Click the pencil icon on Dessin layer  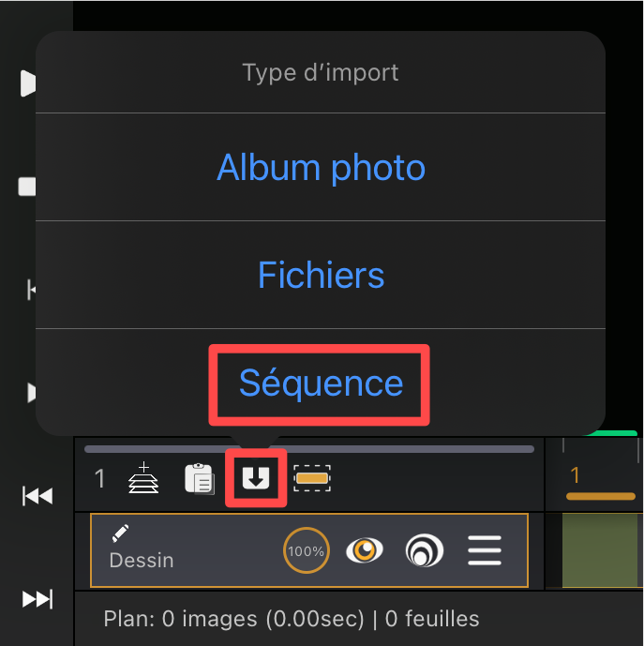click(x=120, y=533)
